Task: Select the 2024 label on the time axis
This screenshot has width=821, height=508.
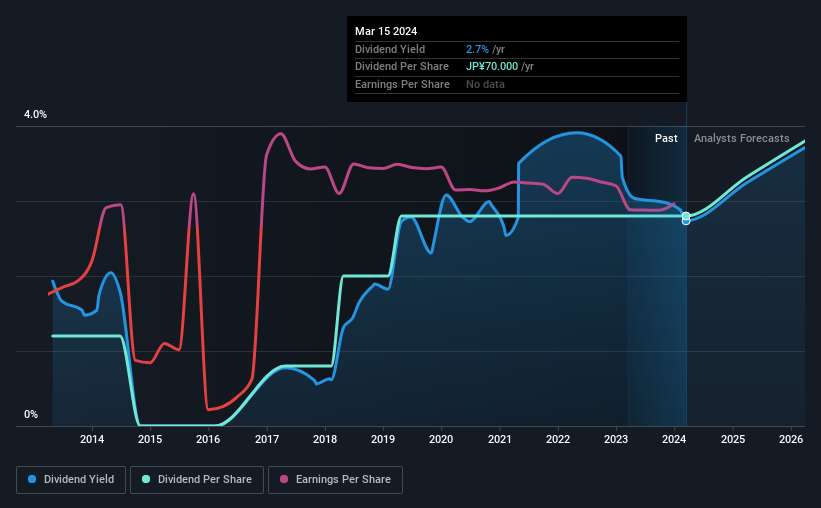Action: [x=674, y=439]
